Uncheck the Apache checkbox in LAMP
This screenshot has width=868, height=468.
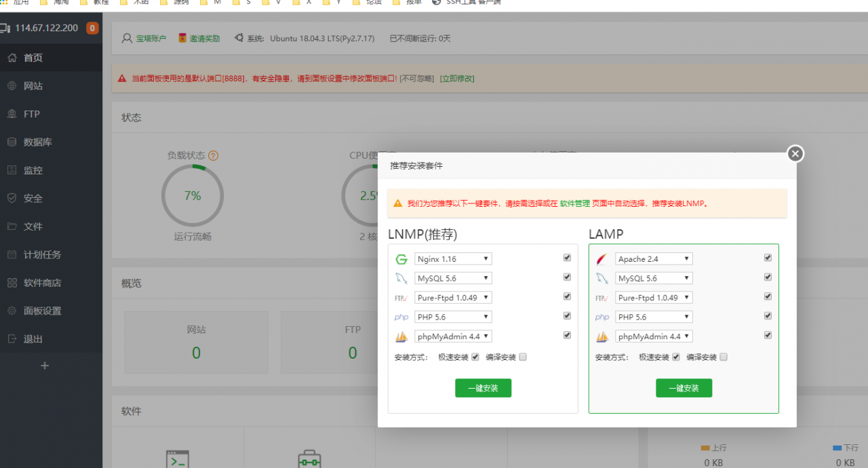tap(768, 258)
